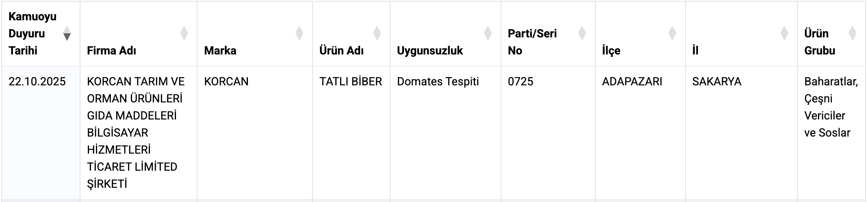The height and width of the screenshot is (202, 868).
Task: Click sort icon in Firma Adı column
Action: (184, 33)
